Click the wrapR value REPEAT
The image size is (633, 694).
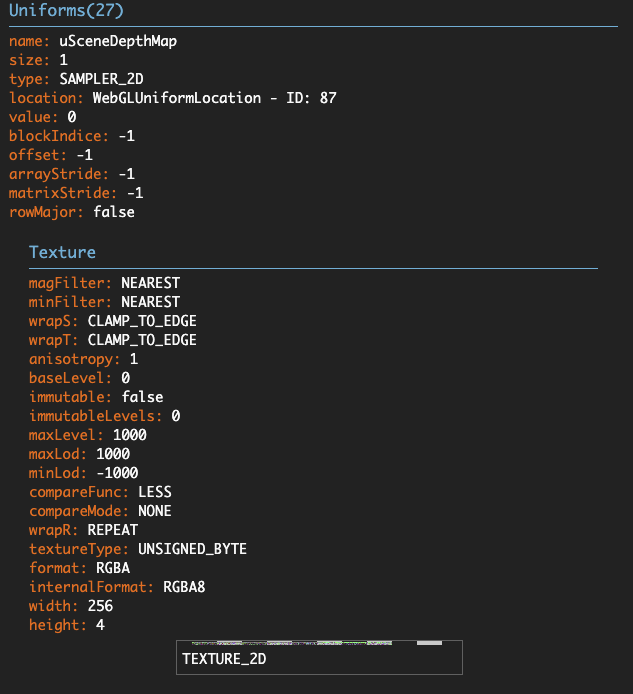point(112,531)
